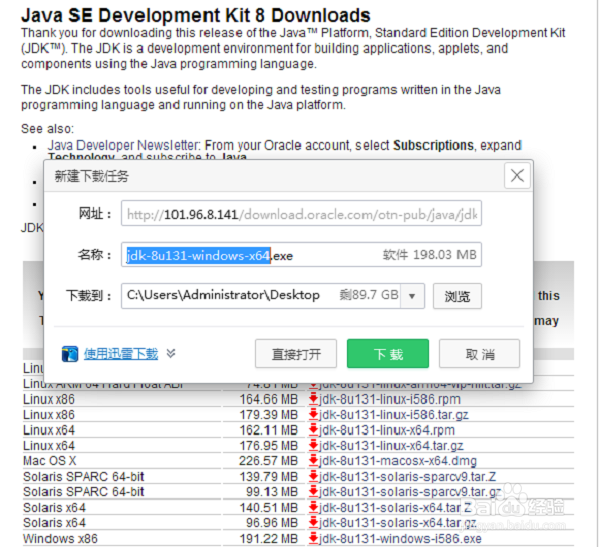This screenshot has width=600, height=547.
Task: Click the 直接打开 open directly button
Action: [x=296, y=354]
